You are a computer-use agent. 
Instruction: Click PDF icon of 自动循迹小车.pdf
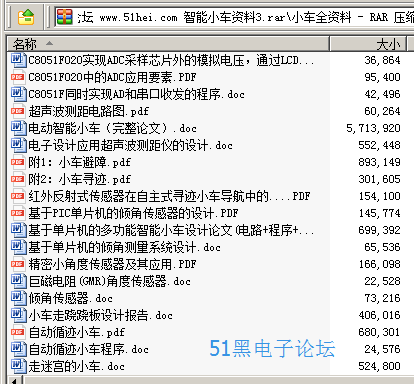18,332
